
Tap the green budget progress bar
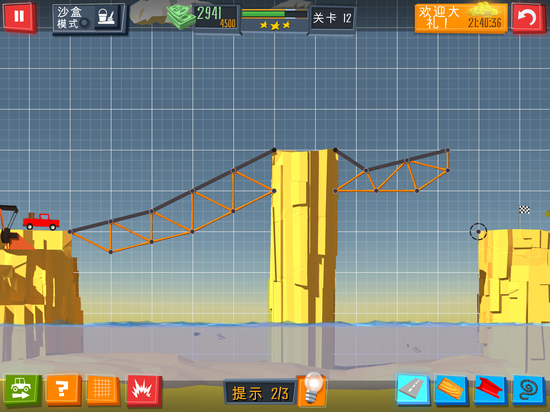click(274, 14)
